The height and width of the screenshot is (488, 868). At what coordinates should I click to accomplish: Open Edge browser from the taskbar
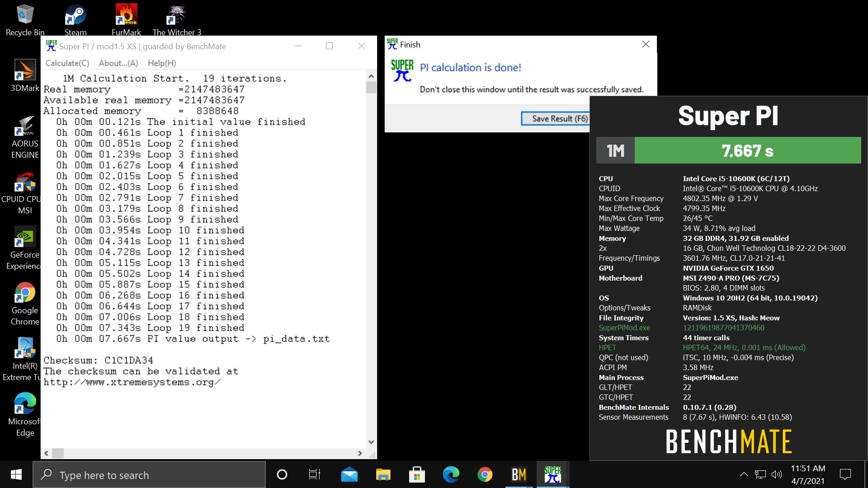pos(451,474)
